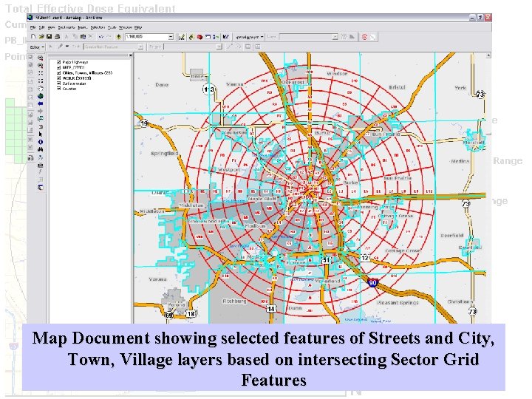
Task: Click the Paste clipboard icon
Action: pyautogui.click(x=83, y=37)
